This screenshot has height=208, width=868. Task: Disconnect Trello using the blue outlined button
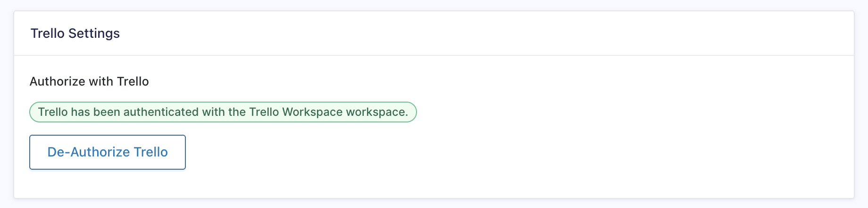108,152
